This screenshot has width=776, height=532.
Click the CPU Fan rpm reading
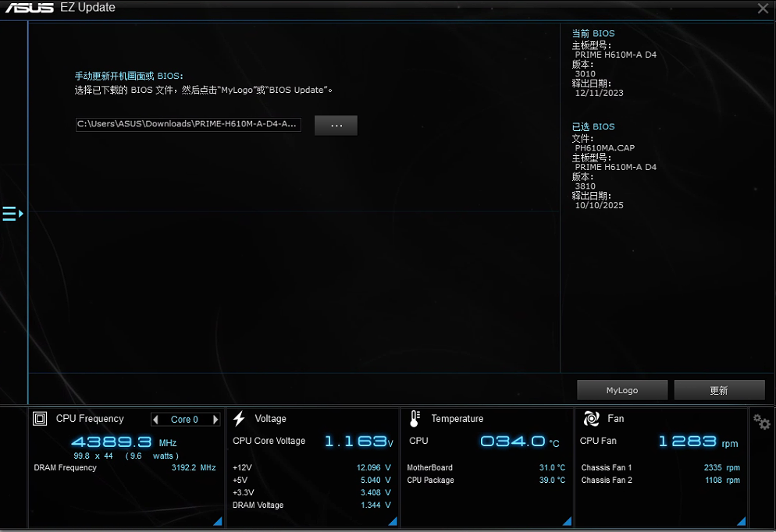pyautogui.click(x=688, y=442)
